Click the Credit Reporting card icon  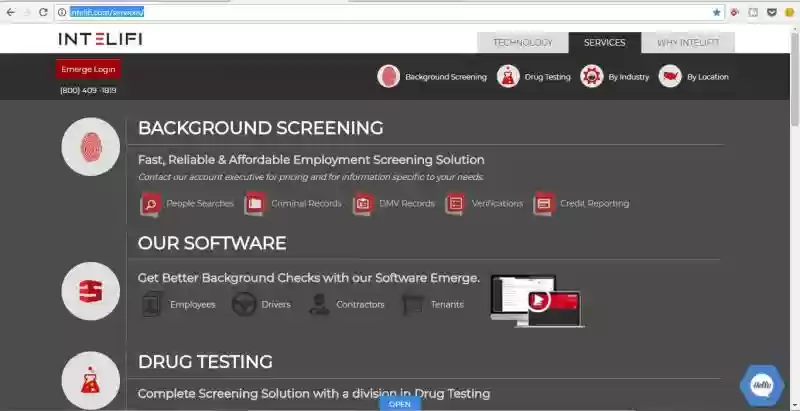coord(544,204)
